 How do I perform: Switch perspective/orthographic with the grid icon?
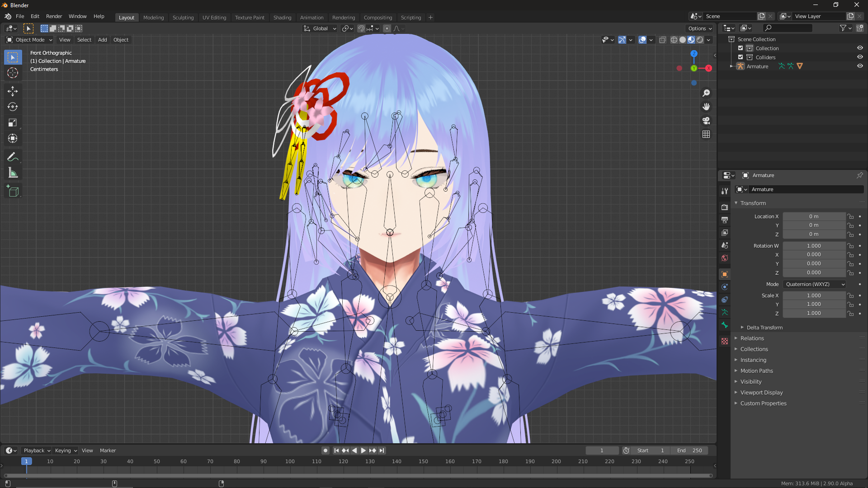pyautogui.click(x=706, y=135)
